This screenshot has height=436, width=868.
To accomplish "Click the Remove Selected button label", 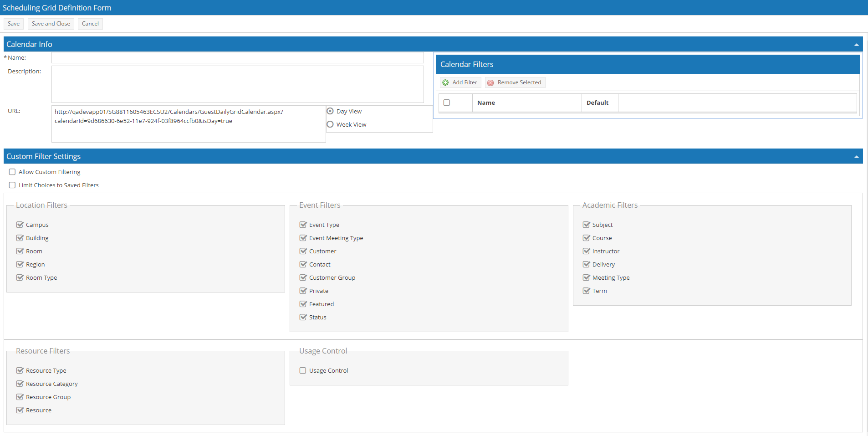I will 519,82.
